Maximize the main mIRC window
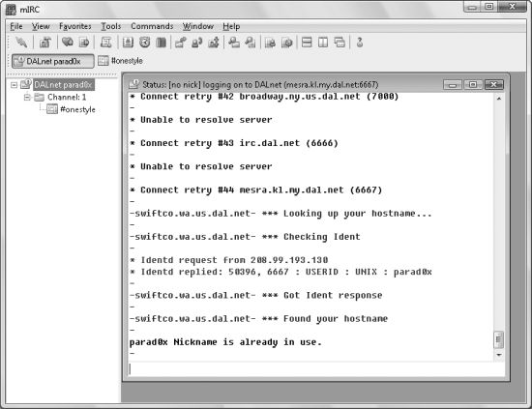 [489, 7]
